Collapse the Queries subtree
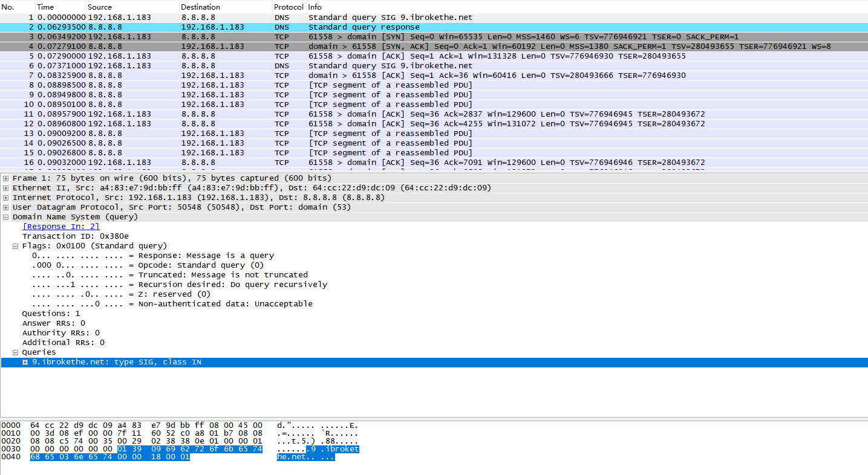The height and width of the screenshot is (475, 868). pos(16,352)
